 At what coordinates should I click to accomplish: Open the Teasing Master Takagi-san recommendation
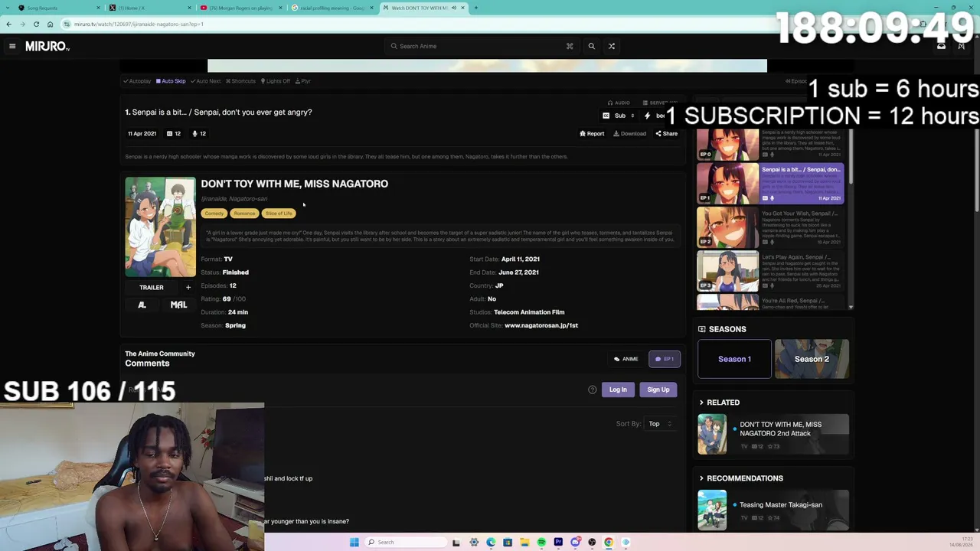[773, 510]
